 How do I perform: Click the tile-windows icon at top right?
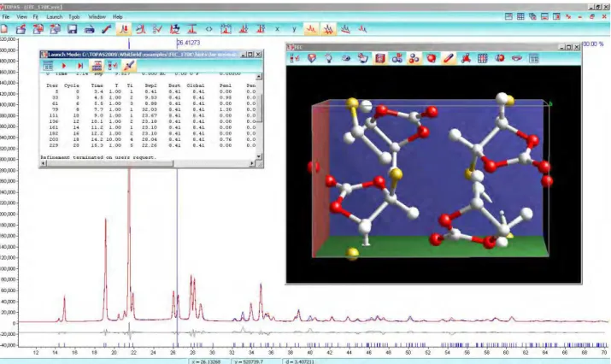click(x=508, y=17)
